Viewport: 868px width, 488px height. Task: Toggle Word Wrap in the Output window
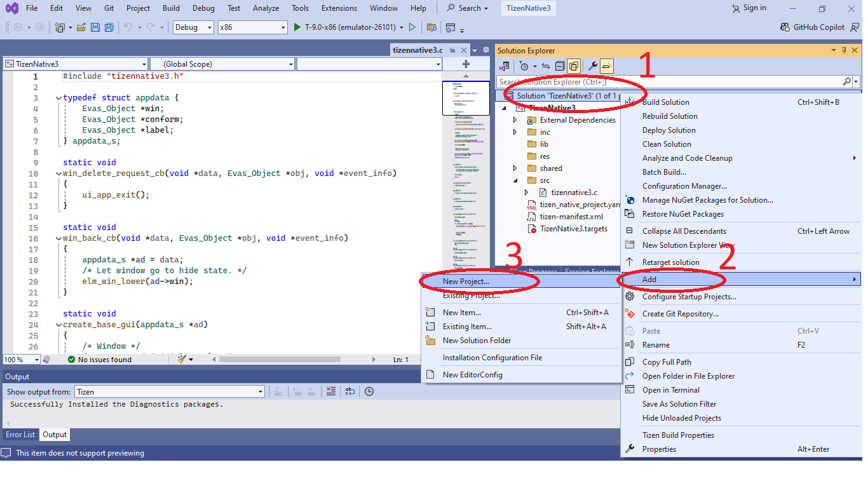(x=349, y=391)
